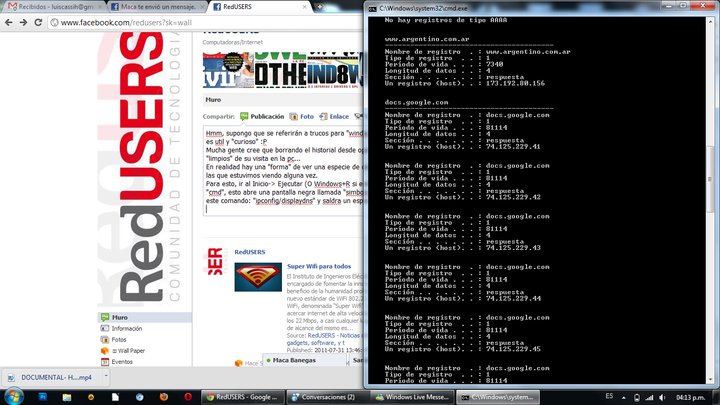The width and height of the screenshot is (720, 405).
Task: Show hidden system tray icons
Action: coord(624,397)
